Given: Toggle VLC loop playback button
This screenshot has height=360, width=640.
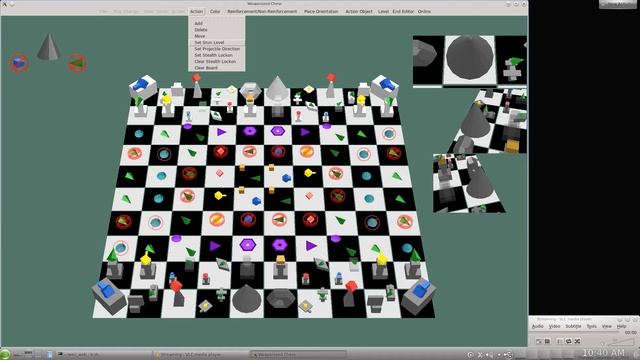Looking at the screenshot, I should [569, 341].
